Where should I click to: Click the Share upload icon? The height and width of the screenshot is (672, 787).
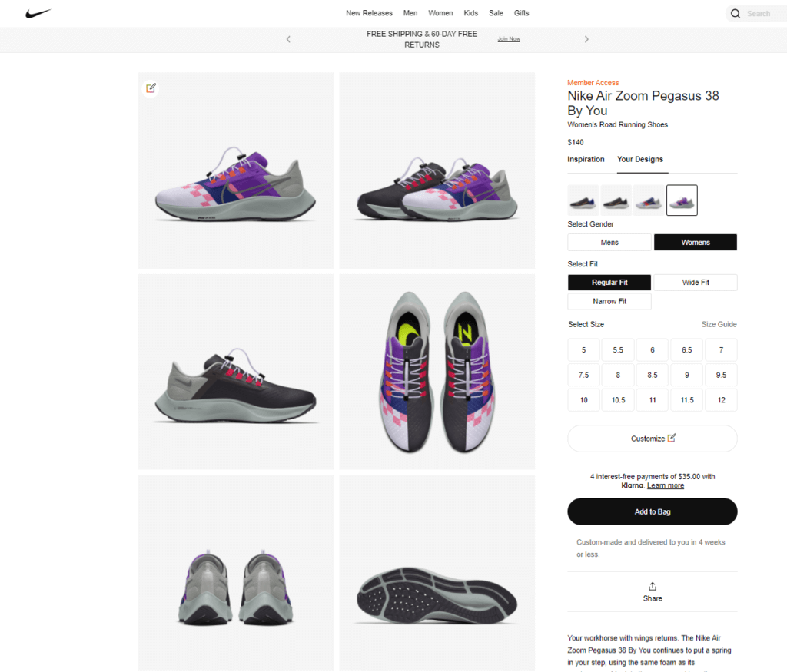pyautogui.click(x=653, y=587)
